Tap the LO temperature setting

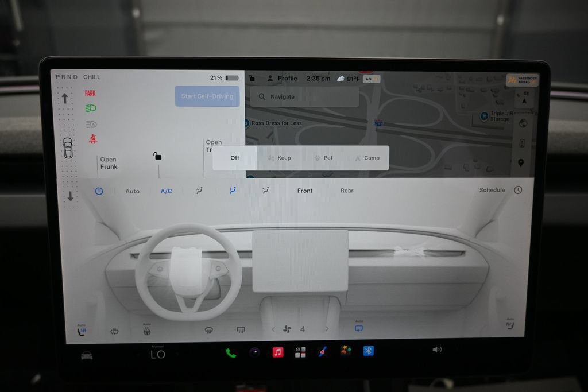(x=158, y=354)
